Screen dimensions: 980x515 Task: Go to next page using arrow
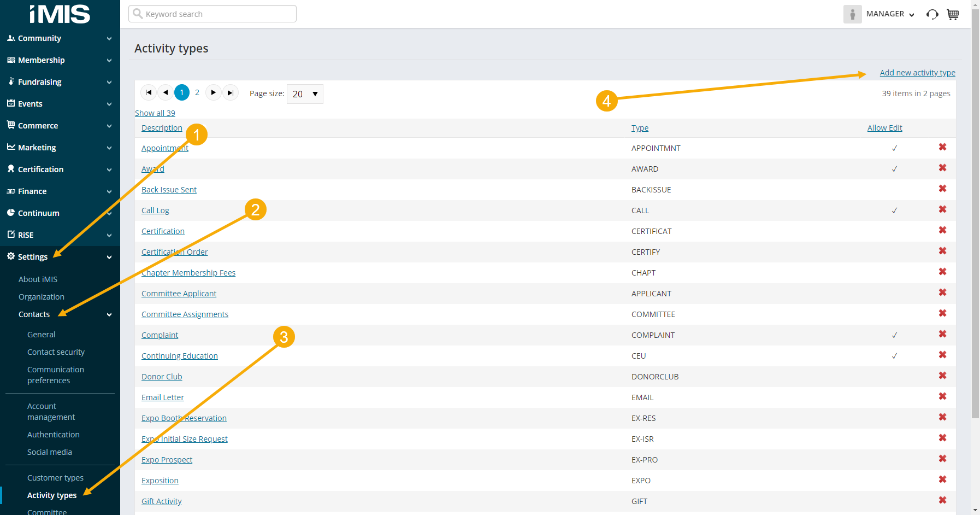tap(214, 93)
